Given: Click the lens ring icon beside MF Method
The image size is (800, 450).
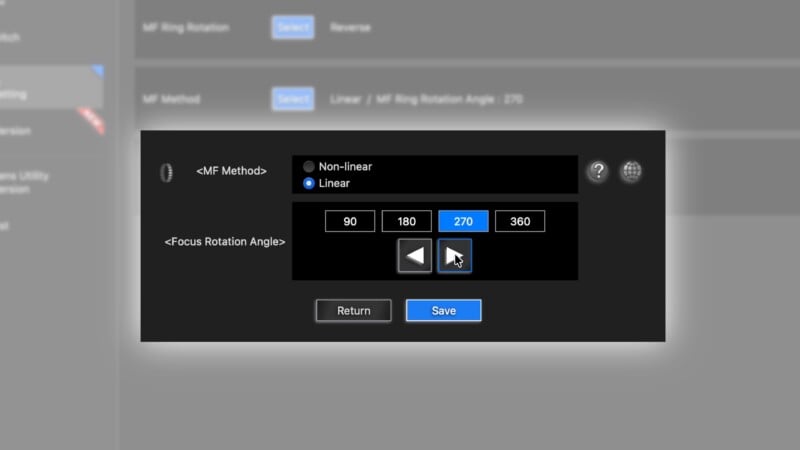Looking at the screenshot, I should pyautogui.click(x=166, y=172).
